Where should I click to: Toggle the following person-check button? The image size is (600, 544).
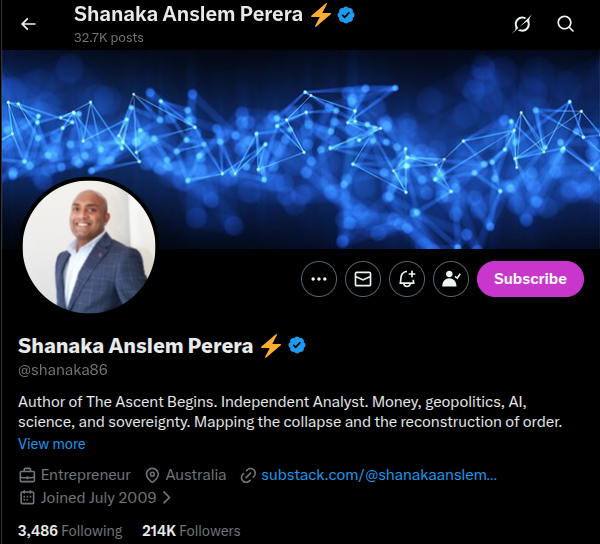pos(451,279)
